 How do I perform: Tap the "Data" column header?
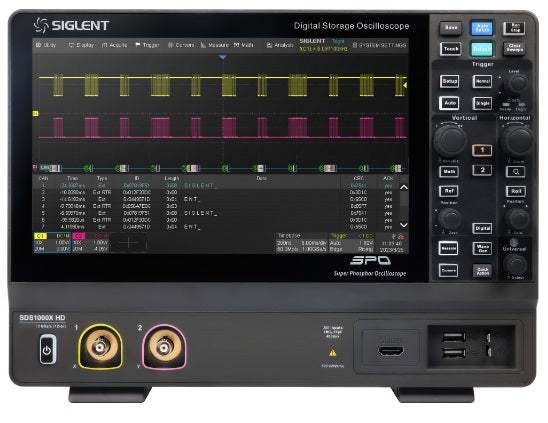pyautogui.click(x=261, y=178)
